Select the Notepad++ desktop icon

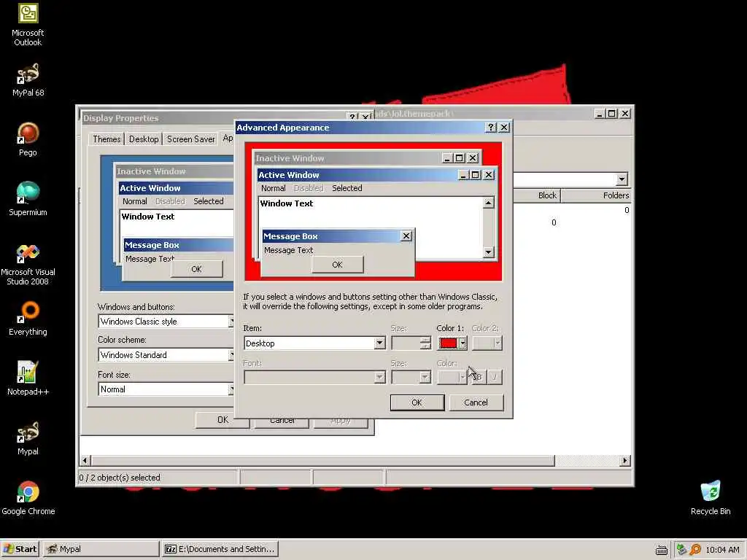point(28,378)
